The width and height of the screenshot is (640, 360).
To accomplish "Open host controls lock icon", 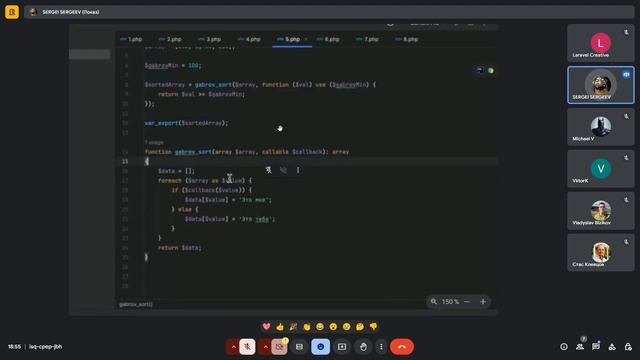I will pos(628,347).
